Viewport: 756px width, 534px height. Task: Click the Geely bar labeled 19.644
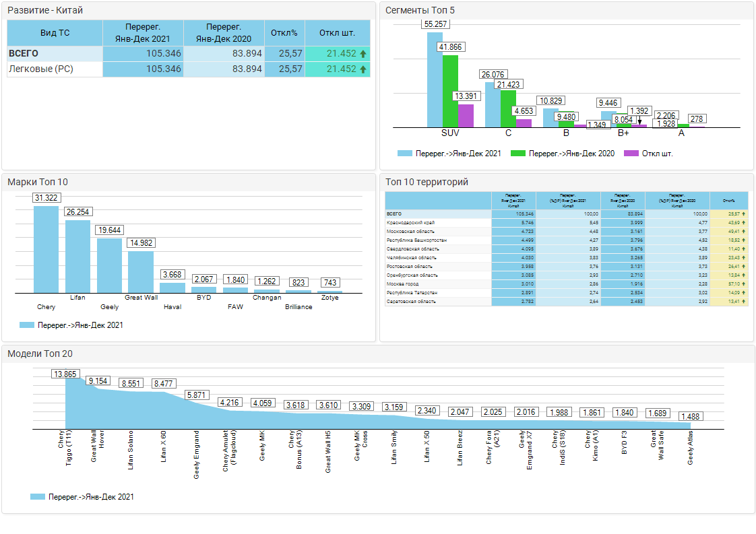pyautogui.click(x=109, y=265)
